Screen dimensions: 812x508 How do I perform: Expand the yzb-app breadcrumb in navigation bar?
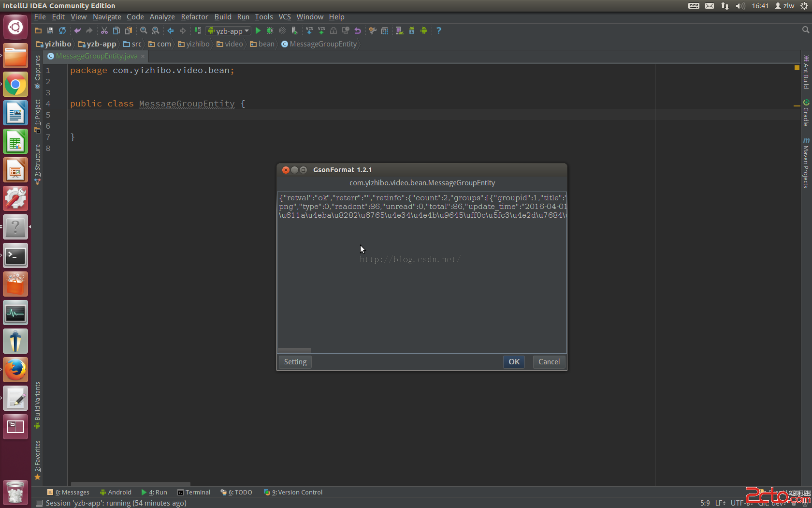point(97,44)
